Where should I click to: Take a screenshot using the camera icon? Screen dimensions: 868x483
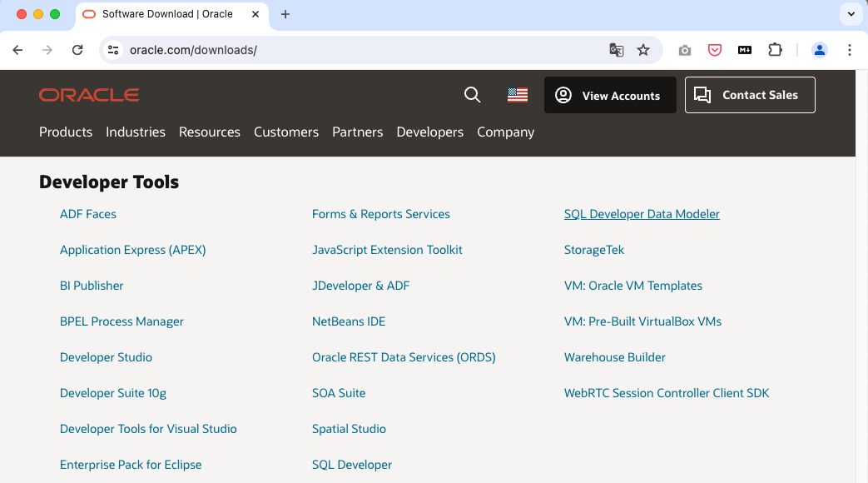coord(685,50)
